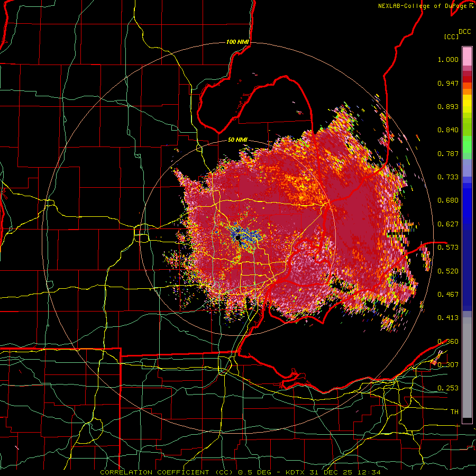Select the 0.947 scale value
Image resolution: width=476 pixels, height=476 pixels.
click(x=448, y=83)
